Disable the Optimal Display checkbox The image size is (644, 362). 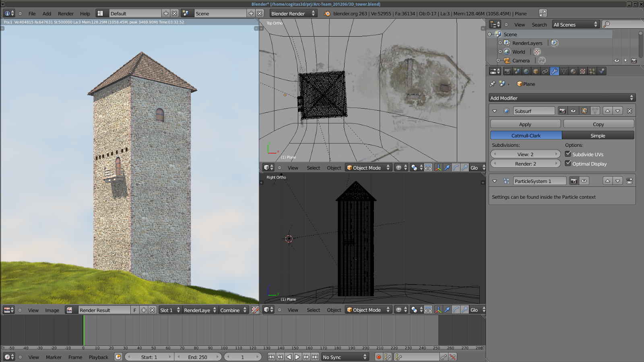point(568,164)
